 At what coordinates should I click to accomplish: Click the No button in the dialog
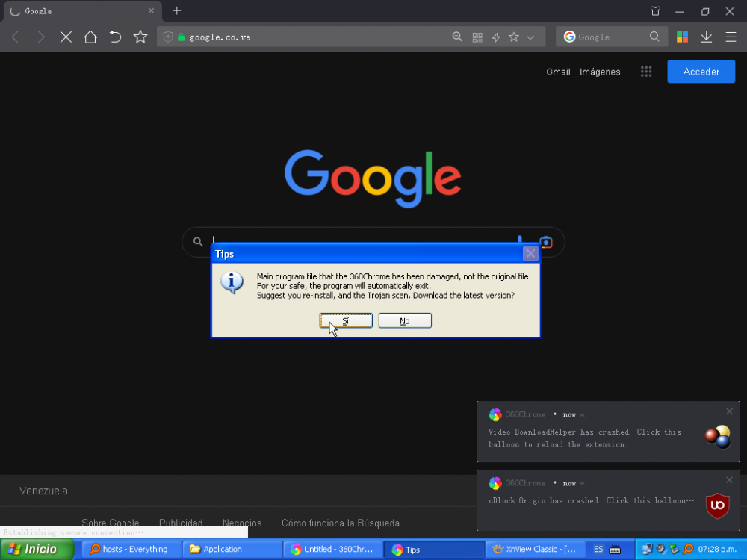pyautogui.click(x=405, y=320)
